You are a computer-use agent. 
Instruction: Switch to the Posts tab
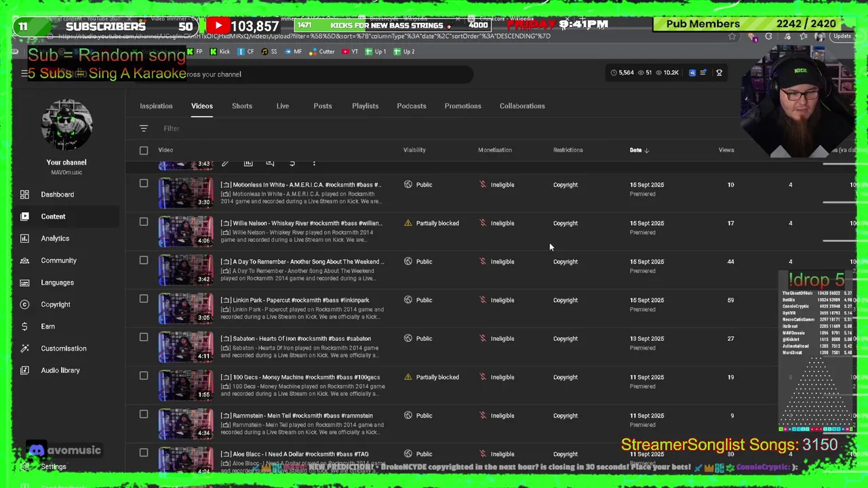click(x=323, y=106)
